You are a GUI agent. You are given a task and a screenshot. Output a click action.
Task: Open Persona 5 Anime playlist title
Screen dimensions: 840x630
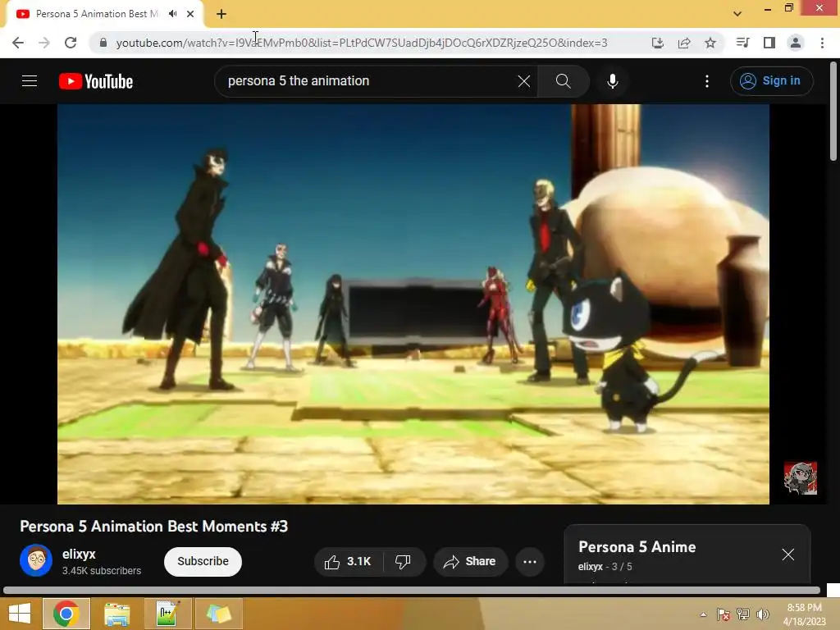[637, 547]
